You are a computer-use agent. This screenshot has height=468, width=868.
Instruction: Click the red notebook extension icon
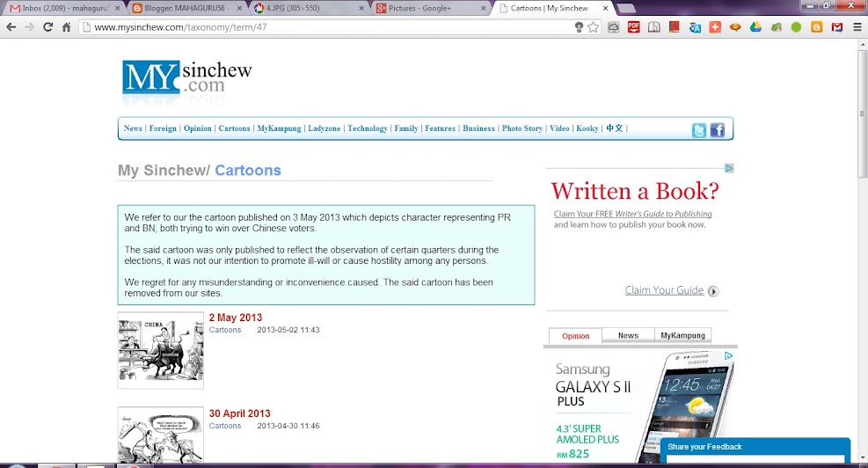click(x=675, y=27)
